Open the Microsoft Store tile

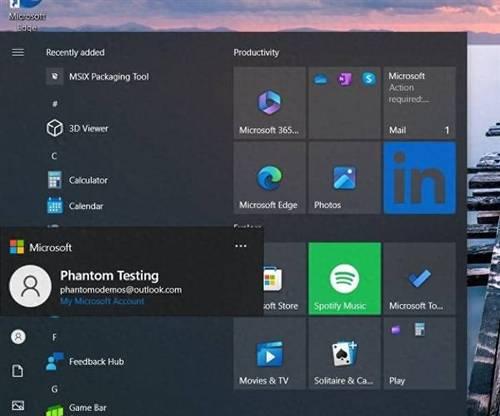[285, 279]
